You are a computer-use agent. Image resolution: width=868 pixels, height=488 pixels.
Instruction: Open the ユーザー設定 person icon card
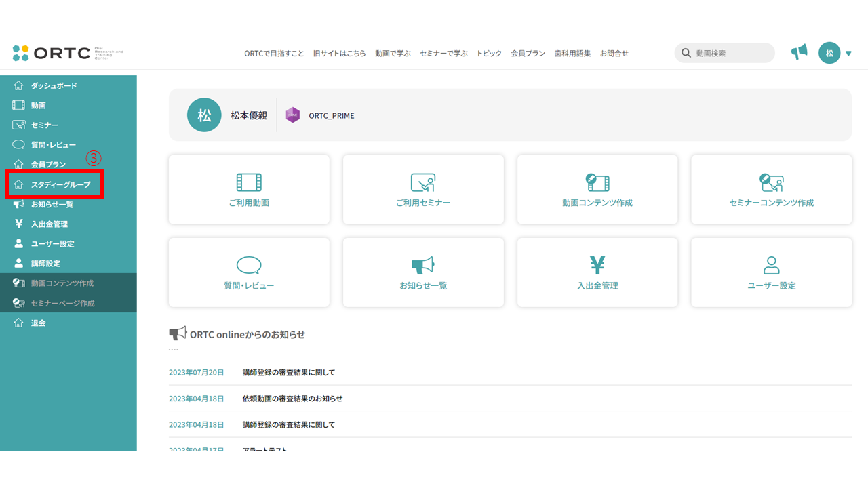[x=772, y=272]
